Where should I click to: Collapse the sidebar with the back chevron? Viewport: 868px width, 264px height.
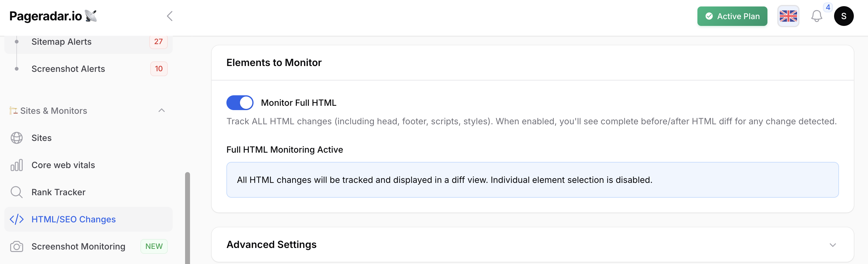click(170, 16)
